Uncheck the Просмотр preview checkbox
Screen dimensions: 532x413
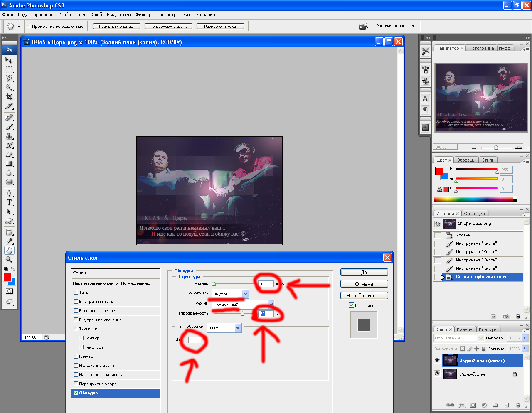351,305
